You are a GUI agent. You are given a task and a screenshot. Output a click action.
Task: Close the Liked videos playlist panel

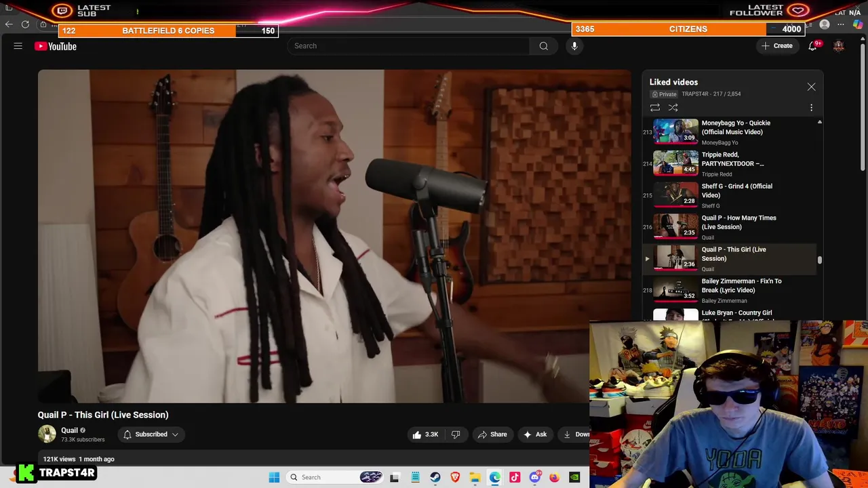(811, 87)
